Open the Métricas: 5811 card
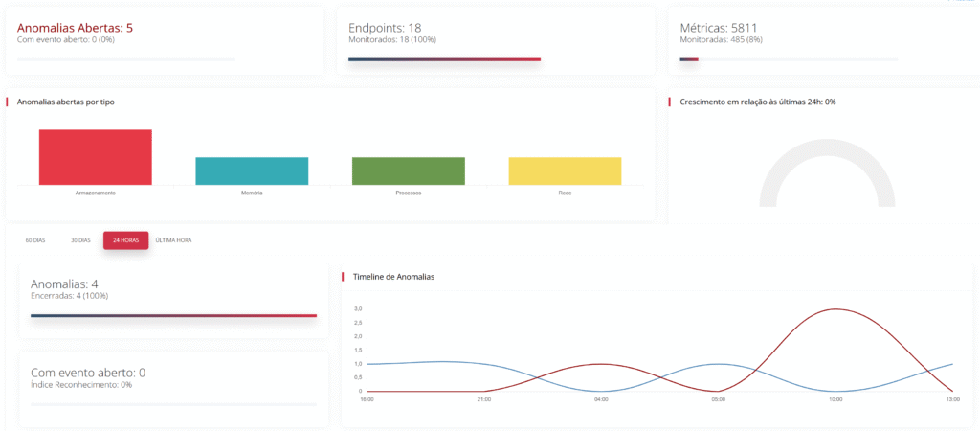The height and width of the screenshot is (431, 980). [x=719, y=28]
